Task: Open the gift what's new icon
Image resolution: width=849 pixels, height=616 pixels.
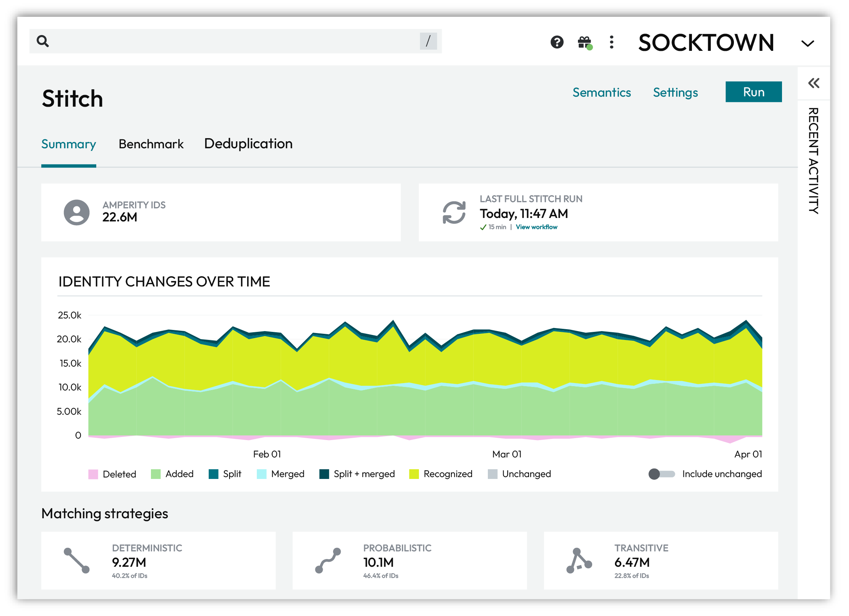Action: [x=584, y=42]
